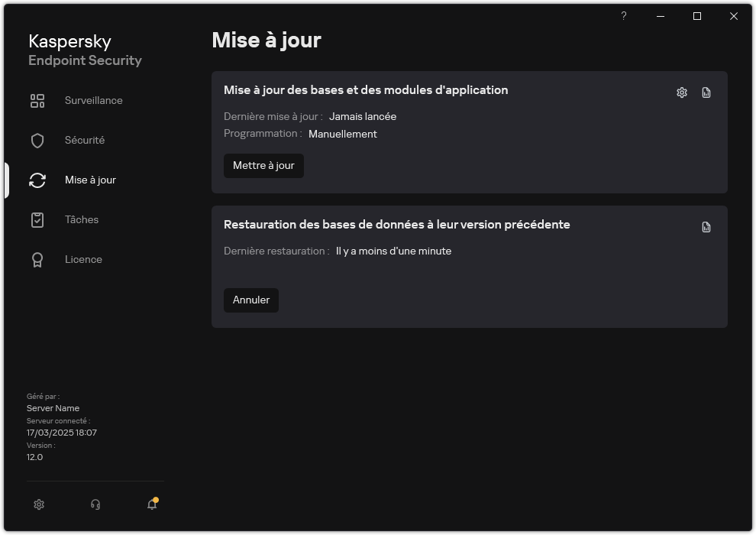Click the 'Dernière restauration :' label
This screenshot has height=535, width=756.
[x=276, y=251]
